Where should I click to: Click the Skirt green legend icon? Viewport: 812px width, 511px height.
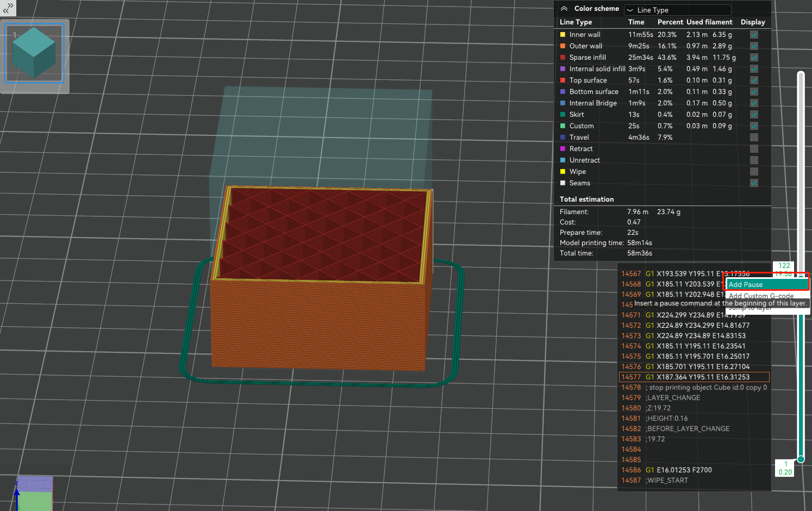563,115
